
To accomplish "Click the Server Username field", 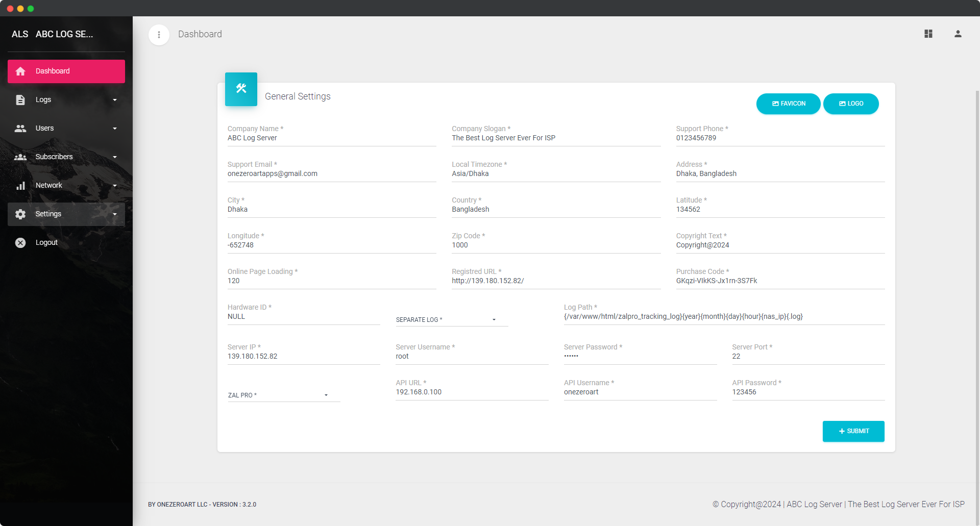I will click(472, 356).
